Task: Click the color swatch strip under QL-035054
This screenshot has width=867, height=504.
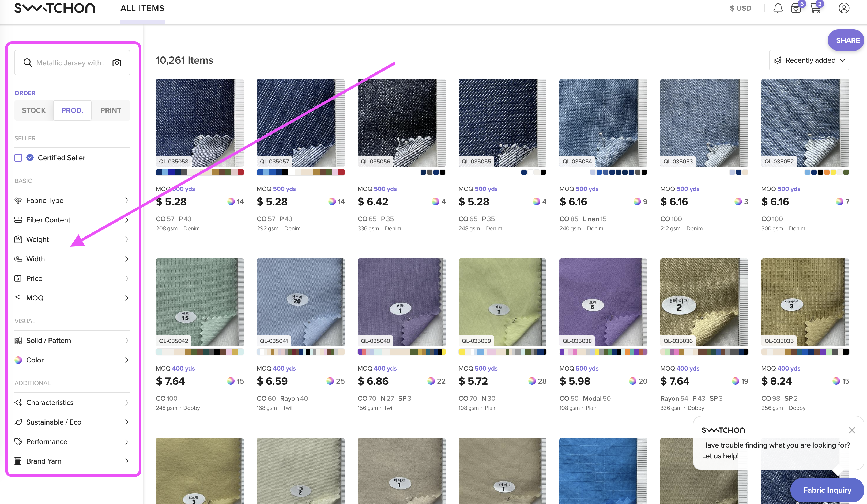Action: [618, 172]
